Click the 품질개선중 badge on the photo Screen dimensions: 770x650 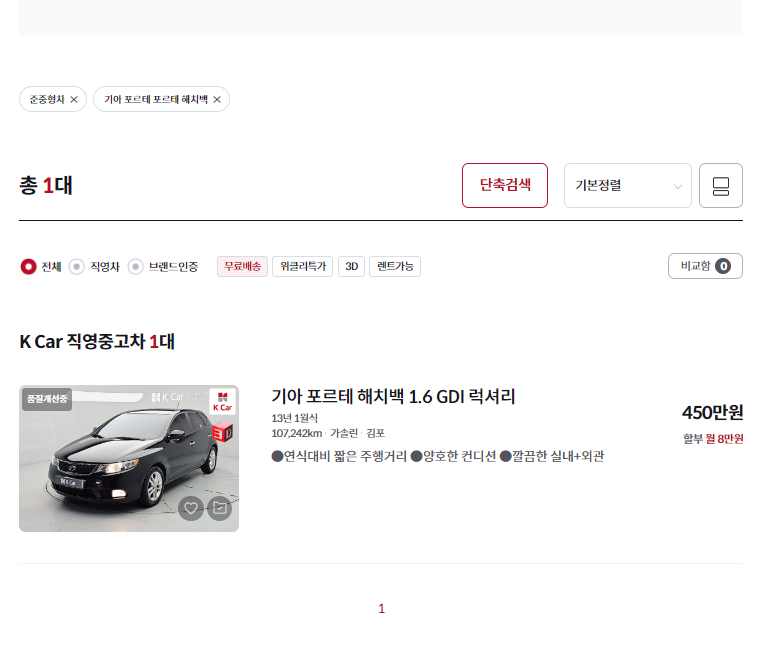pos(47,399)
